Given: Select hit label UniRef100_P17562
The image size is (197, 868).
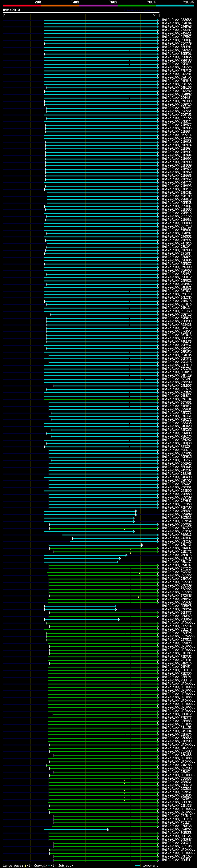Looking at the screenshot, I should [x=177, y=37].
